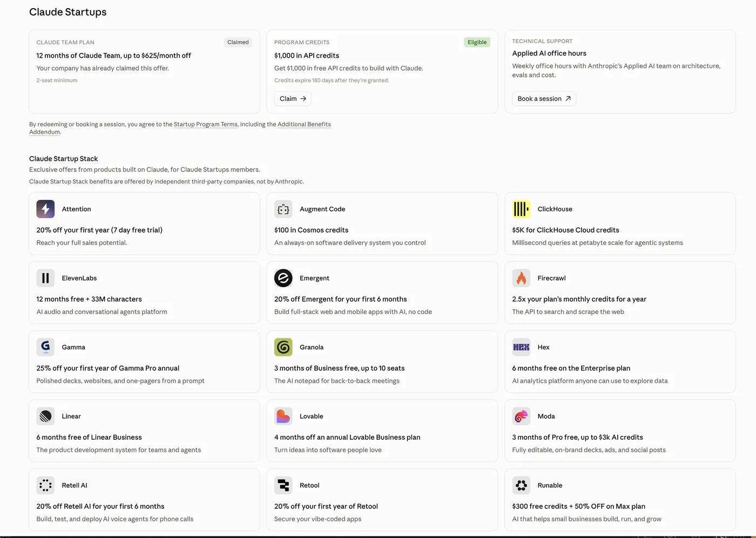Select 3 months of Pro free offer
Image resolution: width=756 pixels, height=538 pixels.
click(x=577, y=437)
